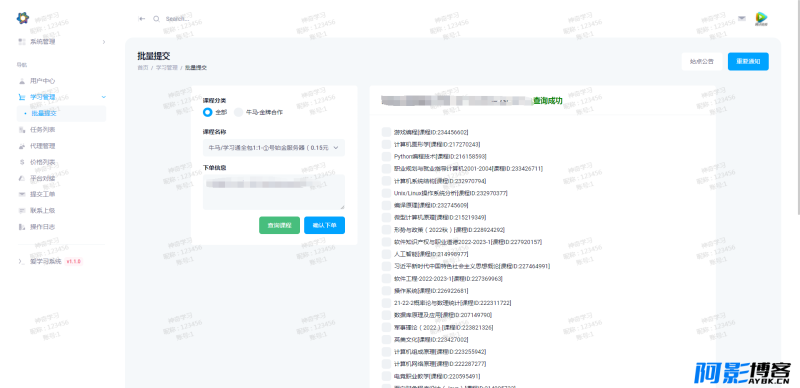Click the blue 确认下单 button

(x=324, y=225)
